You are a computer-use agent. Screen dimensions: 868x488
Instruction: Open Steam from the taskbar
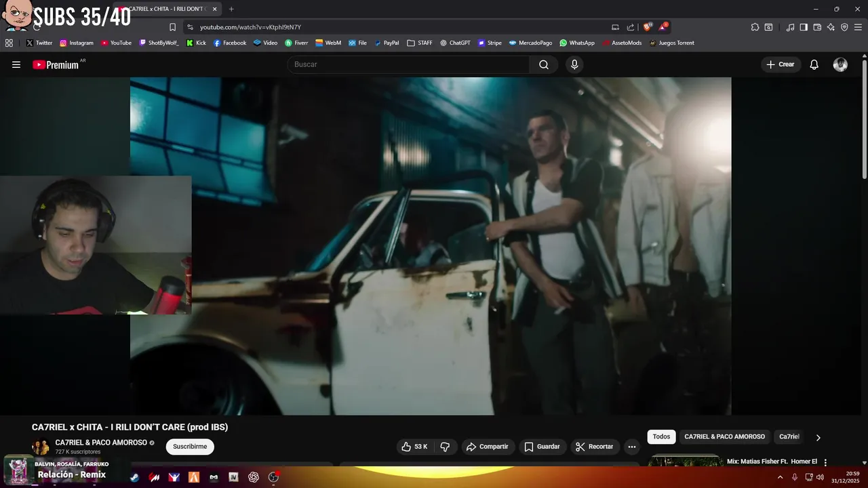tap(134, 477)
